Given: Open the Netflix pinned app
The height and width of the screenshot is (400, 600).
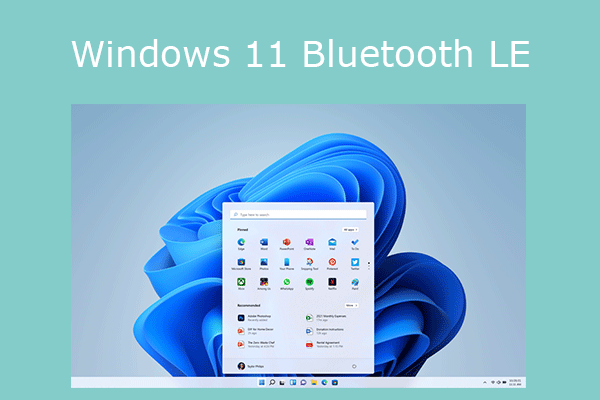Looking at the screenshot, I should point(332,283).
